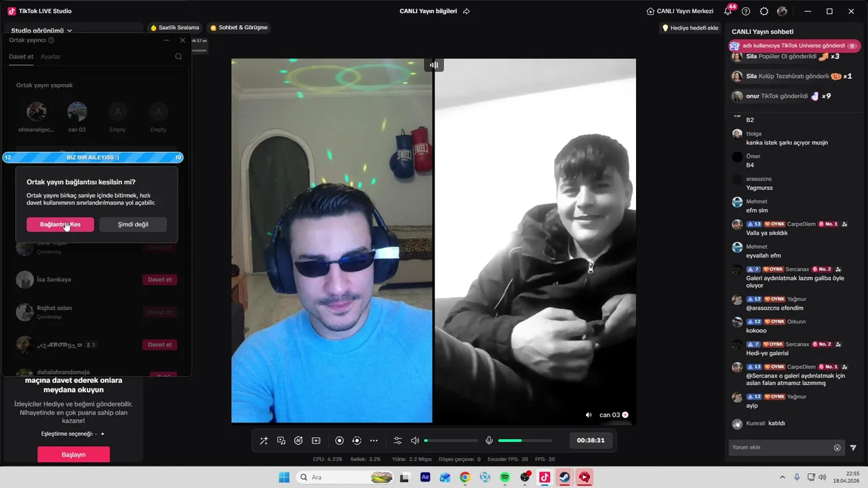Viewport: 868px width, 488px height.
Task: Minimize the Ortak yayıncı panel
Action: (x=167, y=40)
